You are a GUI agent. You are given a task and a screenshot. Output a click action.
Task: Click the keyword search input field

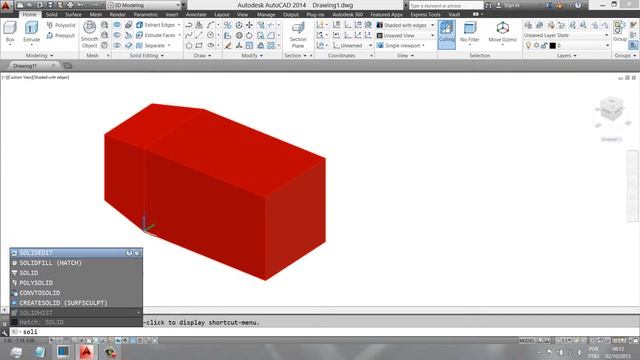[x=446, y=6]
